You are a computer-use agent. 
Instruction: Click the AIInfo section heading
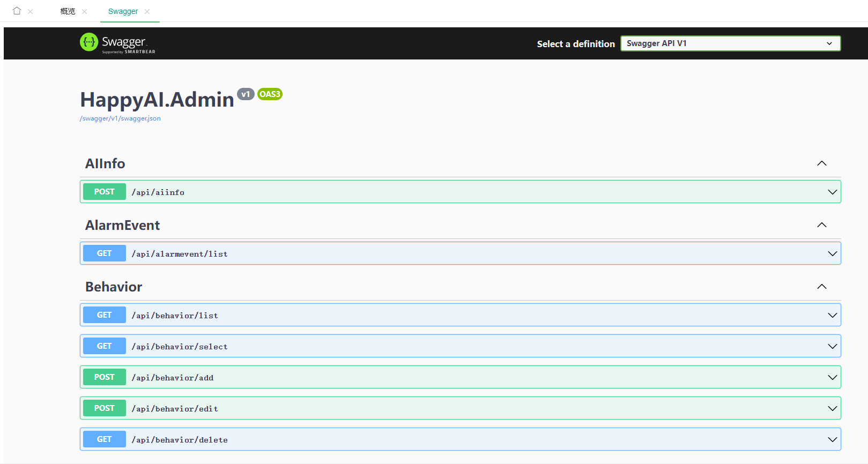point(105,163)
